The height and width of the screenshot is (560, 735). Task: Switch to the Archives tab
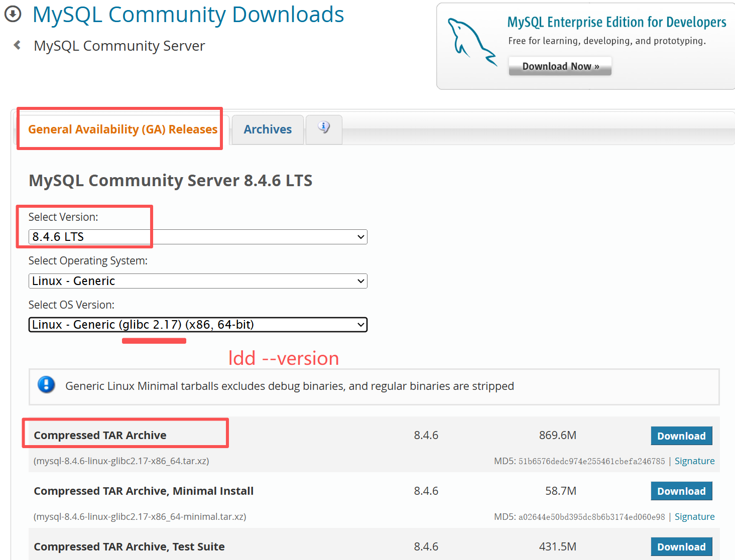coord(268,129)
